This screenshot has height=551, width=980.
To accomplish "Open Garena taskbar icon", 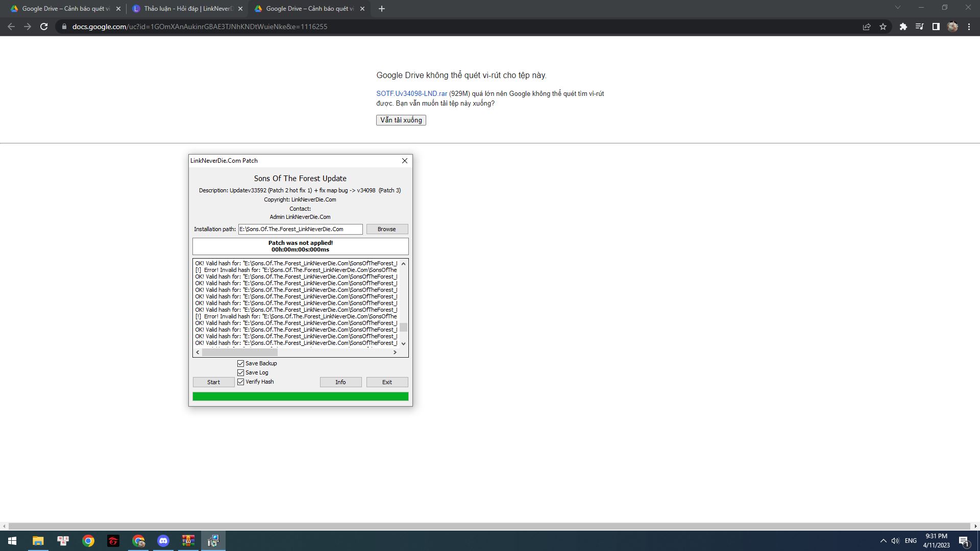I will click(x=113, y=541).
